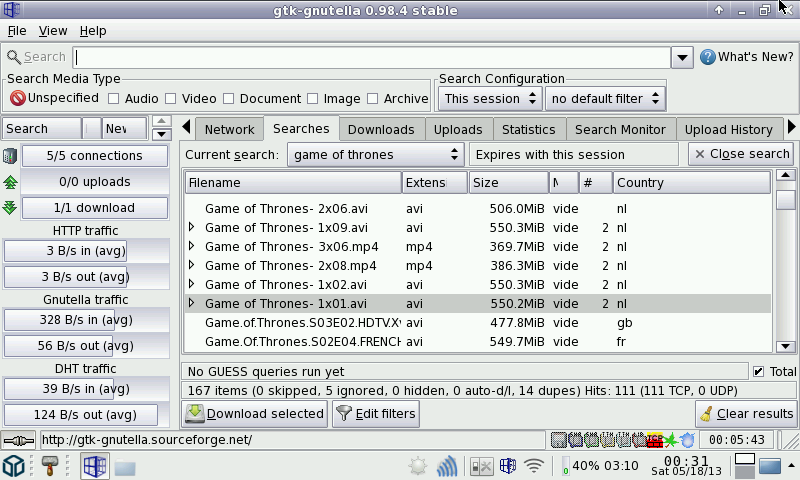Expand the Game of Thrones- 1x02.avi row
The height and width of the screenshot is (480, 800).
(191, 283)
